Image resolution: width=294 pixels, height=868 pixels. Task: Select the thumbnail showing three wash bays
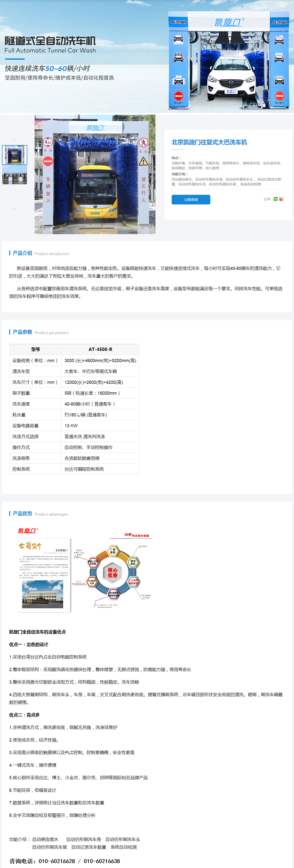point(15,175)
